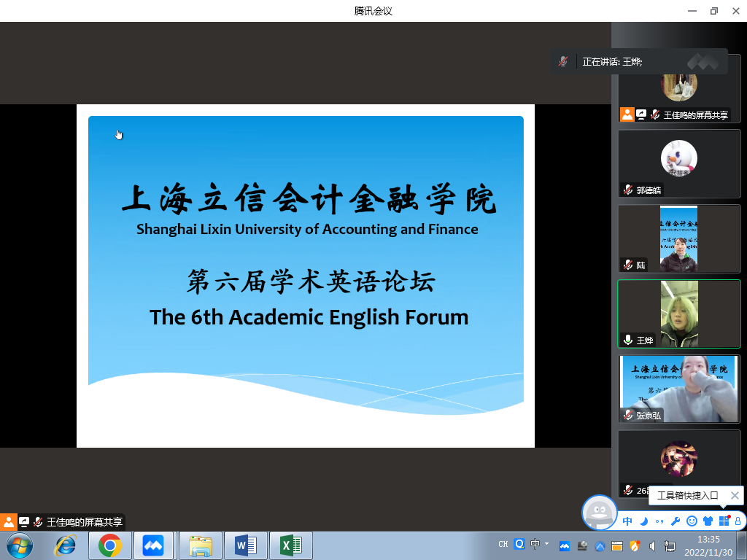Open the toolbox grid icon with red dot
The width and height of the screenshot is (747, 560).
tap(724, 520)
